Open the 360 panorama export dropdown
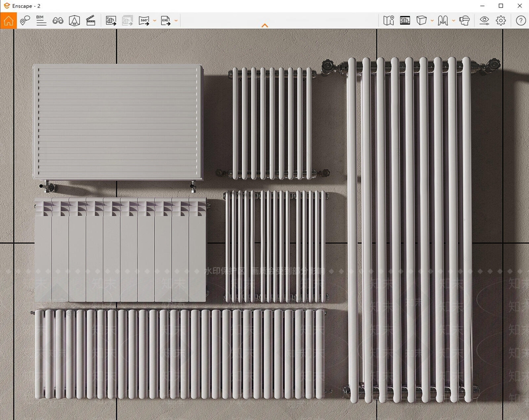This screenshot has width=529, height=420. click(154, 21)
